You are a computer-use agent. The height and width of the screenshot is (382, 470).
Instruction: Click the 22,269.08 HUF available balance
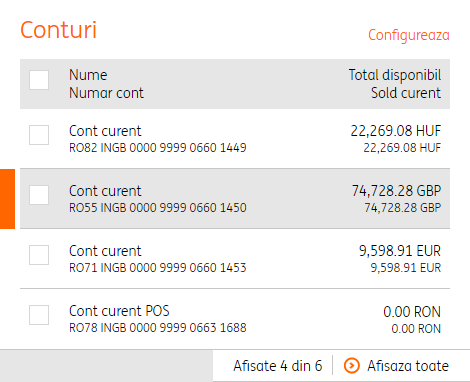click(x=396, y=131)
